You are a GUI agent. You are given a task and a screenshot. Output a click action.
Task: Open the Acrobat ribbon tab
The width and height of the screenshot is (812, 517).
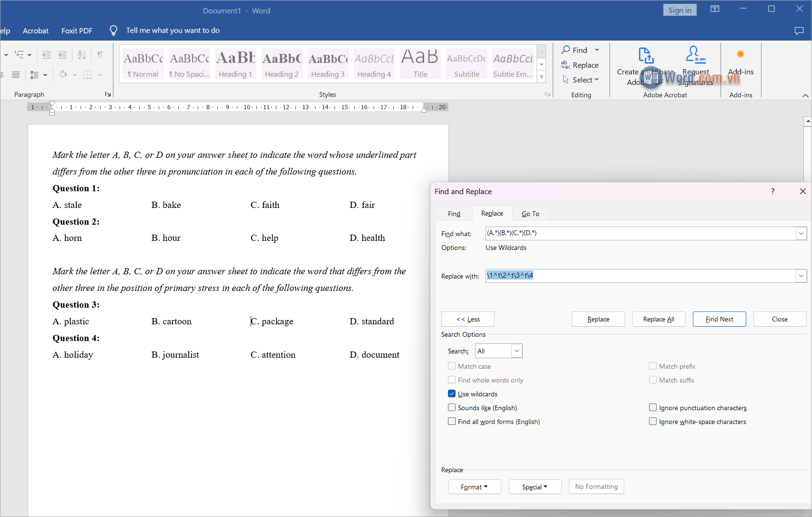[36, 31]
